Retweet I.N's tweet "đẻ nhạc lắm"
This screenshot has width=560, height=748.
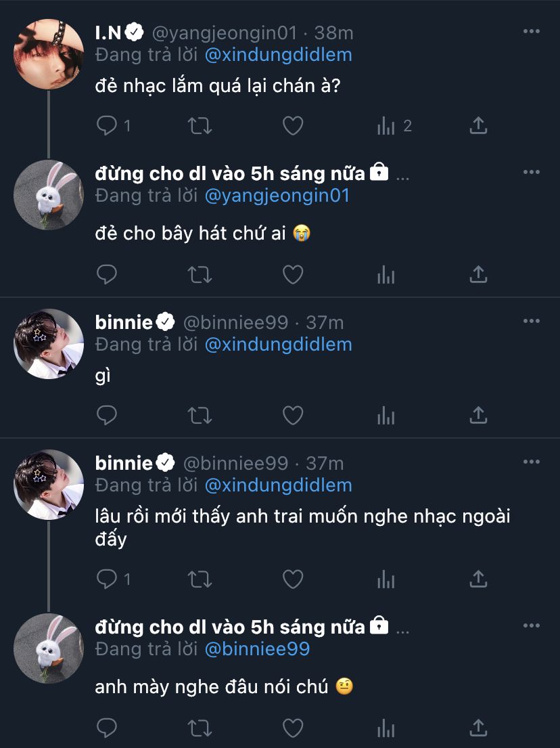tap(200, 125)
